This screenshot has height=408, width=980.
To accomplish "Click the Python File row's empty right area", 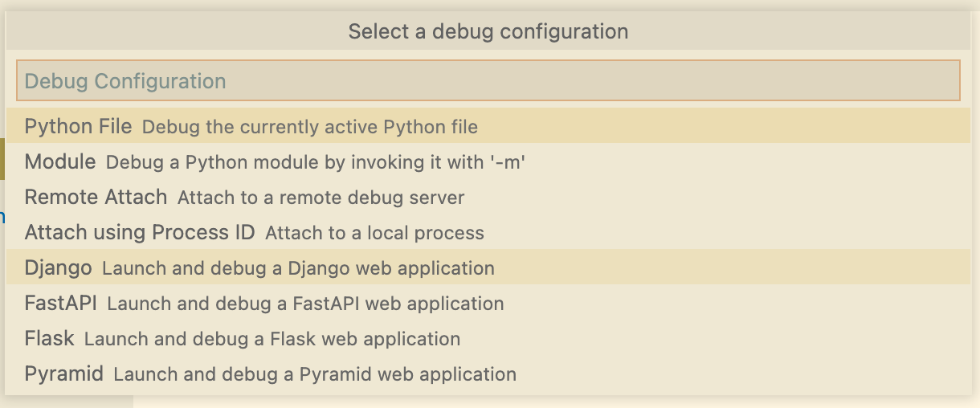I will [x=723, y=126].
